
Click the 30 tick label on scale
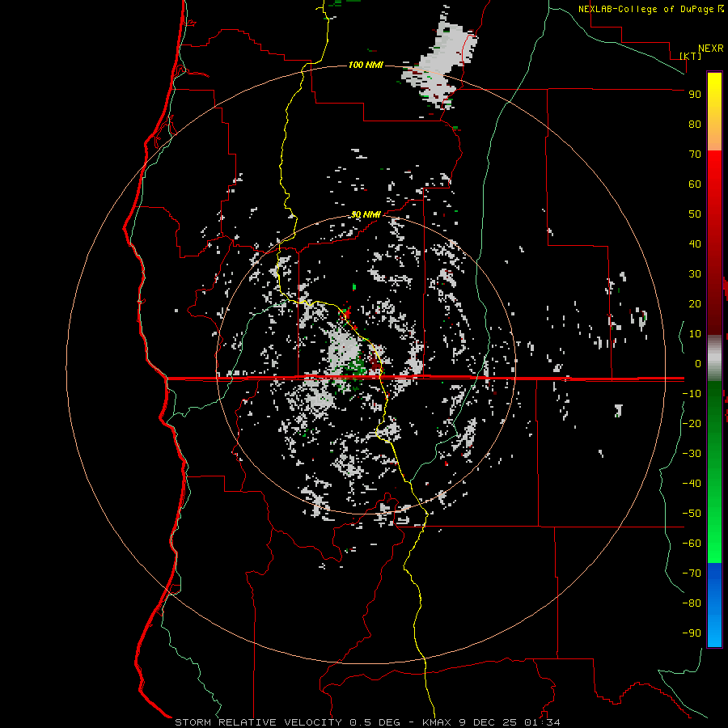(695, 274)
